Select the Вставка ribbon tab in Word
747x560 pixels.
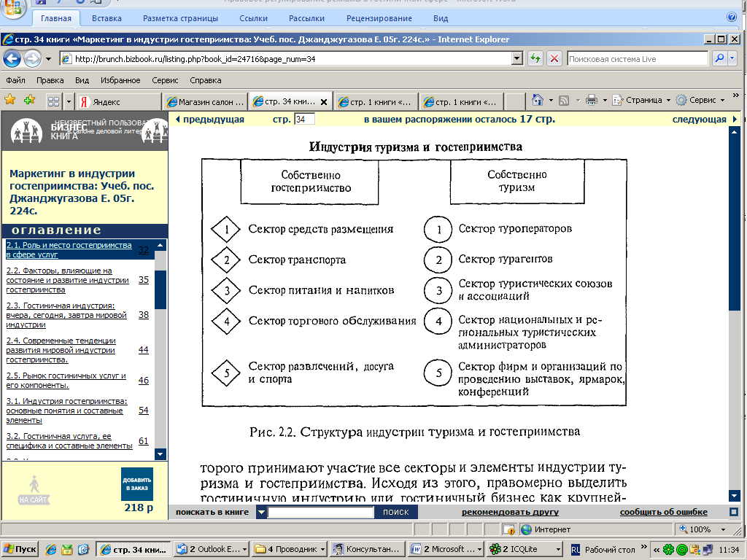[107, 18]
